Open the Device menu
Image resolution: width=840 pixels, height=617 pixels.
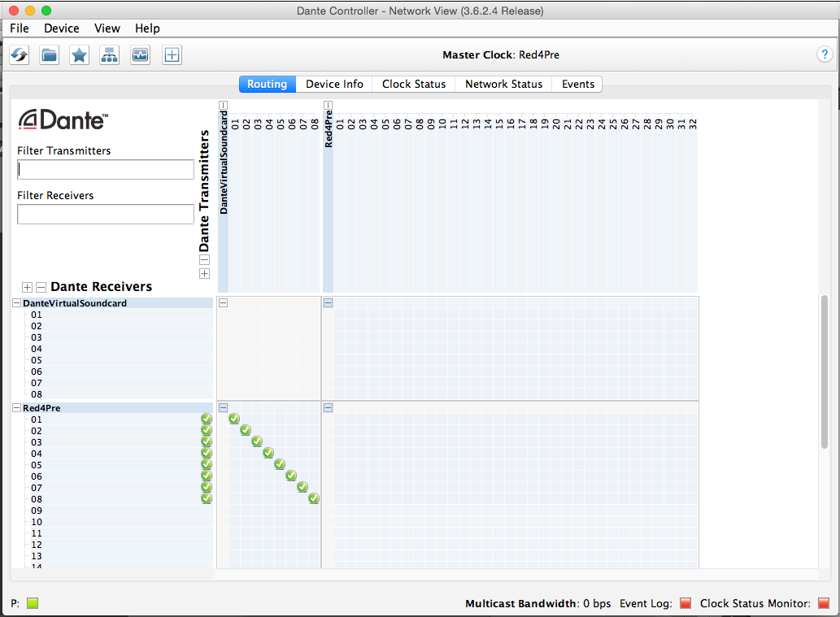click(62, 28)
